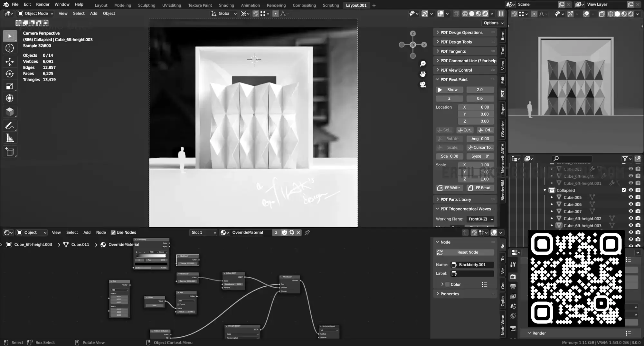Select the Rotate tool in the toolbar

tap(10, 74)
